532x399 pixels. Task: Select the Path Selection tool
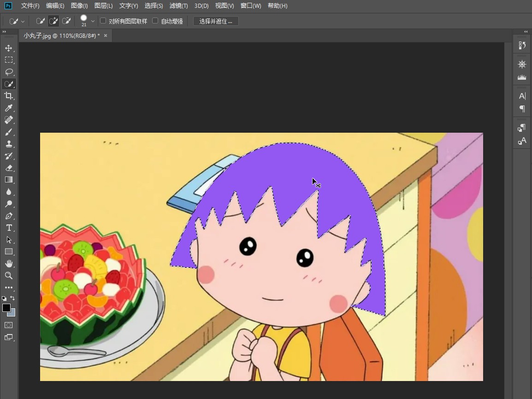[x=9, y=240]
